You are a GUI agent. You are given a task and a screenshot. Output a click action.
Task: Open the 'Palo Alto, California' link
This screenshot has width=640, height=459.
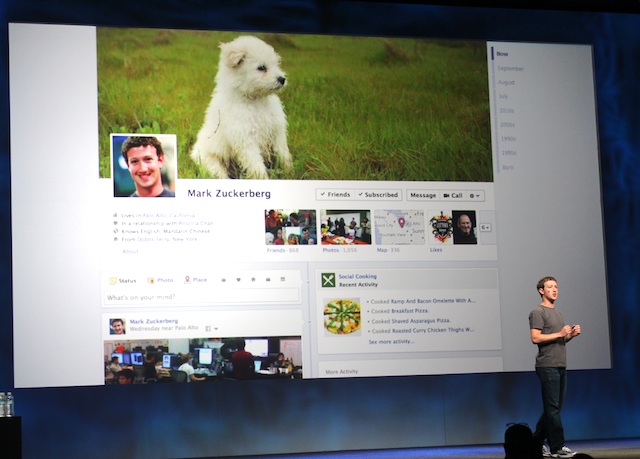click(169, 215)
